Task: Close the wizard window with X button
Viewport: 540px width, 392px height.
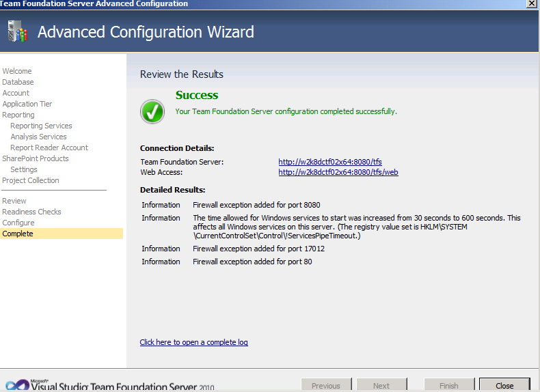Action: click(531, 3)
